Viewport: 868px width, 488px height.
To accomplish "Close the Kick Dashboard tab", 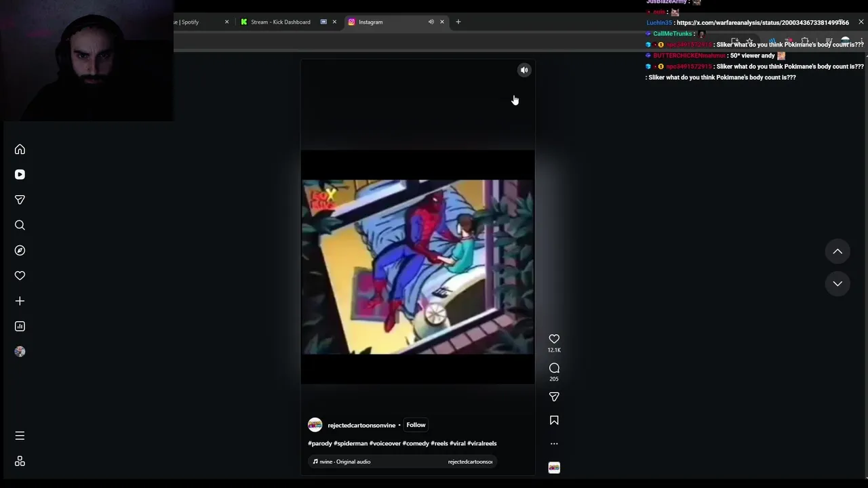I will 334,22.
